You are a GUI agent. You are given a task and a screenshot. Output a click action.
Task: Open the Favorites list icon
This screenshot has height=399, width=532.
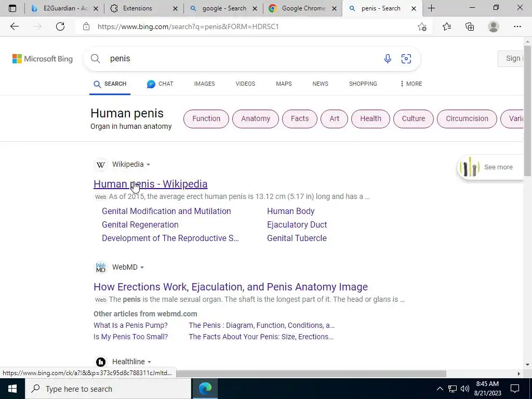(447, 26)
